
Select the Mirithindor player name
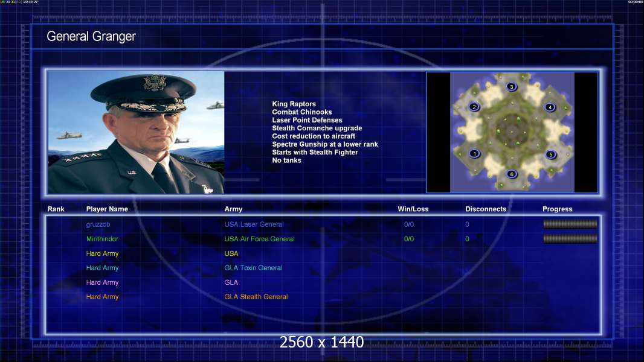[102, 239]
